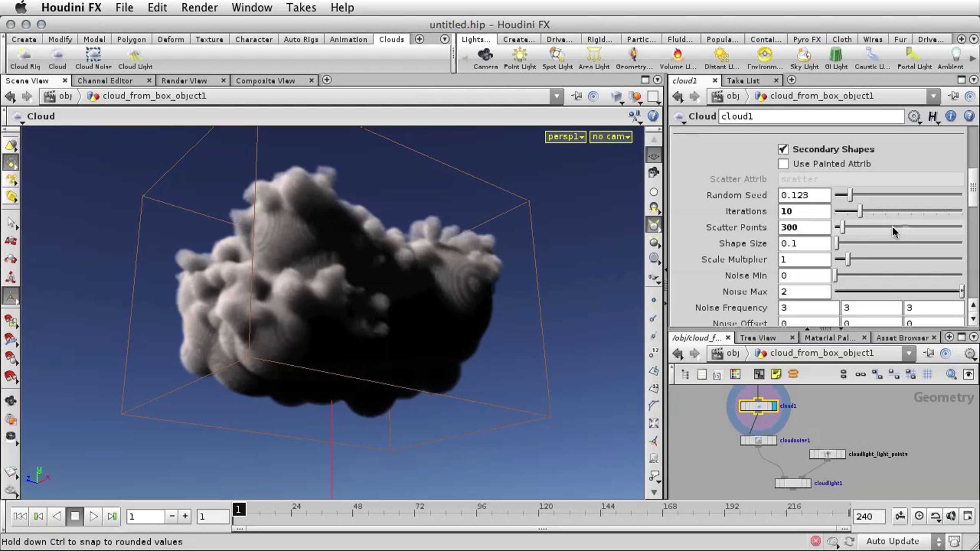Add a Caustic Light

[872, 58]
